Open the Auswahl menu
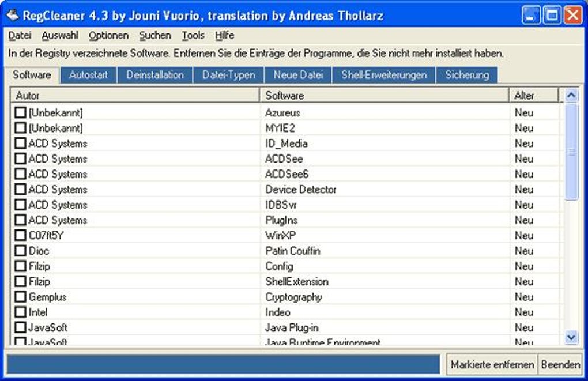 (x=60, y=36)
